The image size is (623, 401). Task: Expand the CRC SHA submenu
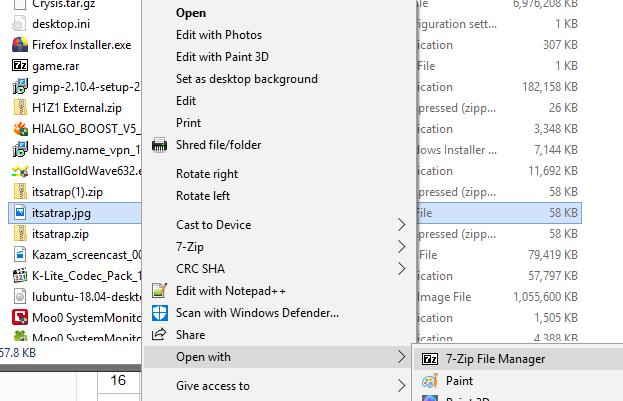pos(402,268)
